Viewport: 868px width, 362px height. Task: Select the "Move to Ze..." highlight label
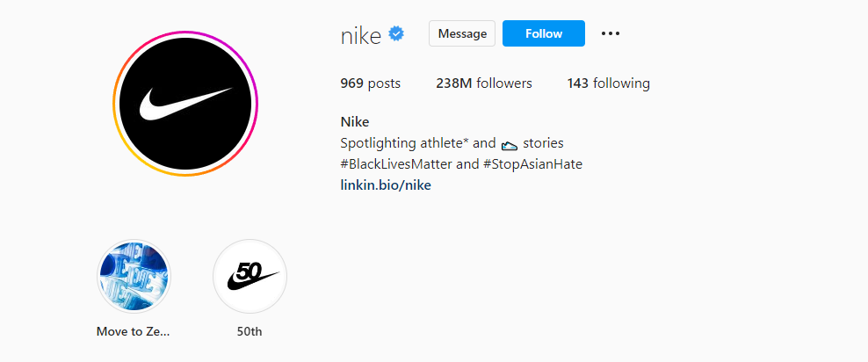tap(134, 332)
